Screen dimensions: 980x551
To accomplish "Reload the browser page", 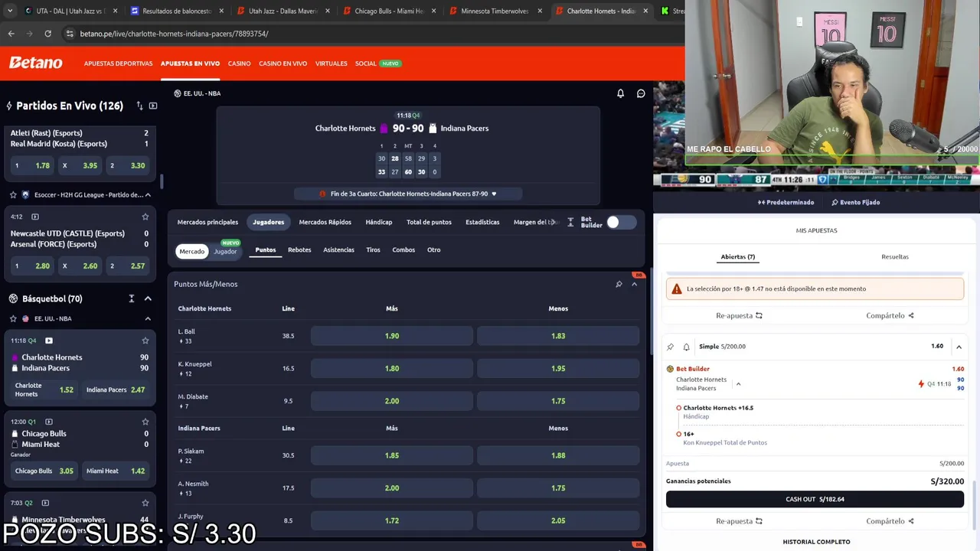I will [x=47, y=34].
